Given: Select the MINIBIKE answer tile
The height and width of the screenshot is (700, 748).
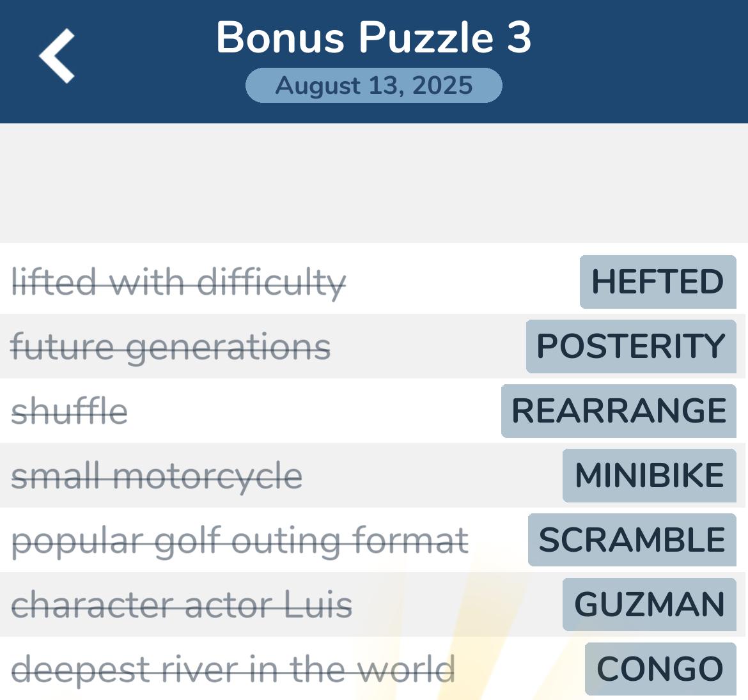Looking at the screenshot, I should pos(649,476).
